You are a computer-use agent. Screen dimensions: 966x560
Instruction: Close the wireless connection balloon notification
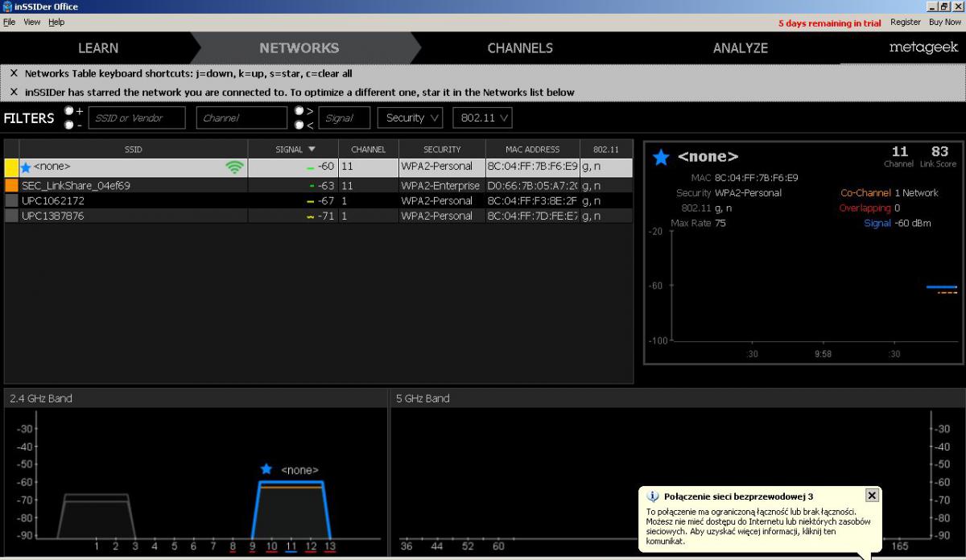point(871,495)
